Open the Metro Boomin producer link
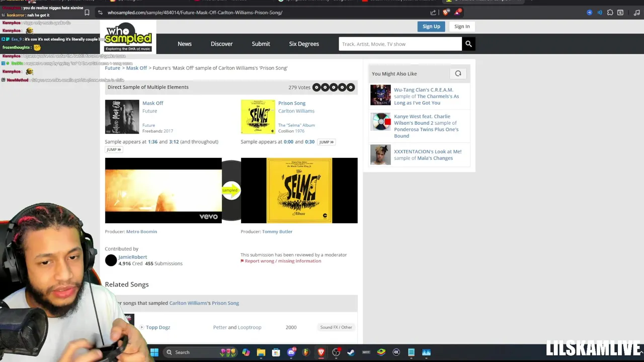Screen dimensions: 644x362 pyautogui.click(x=141, y=232)
